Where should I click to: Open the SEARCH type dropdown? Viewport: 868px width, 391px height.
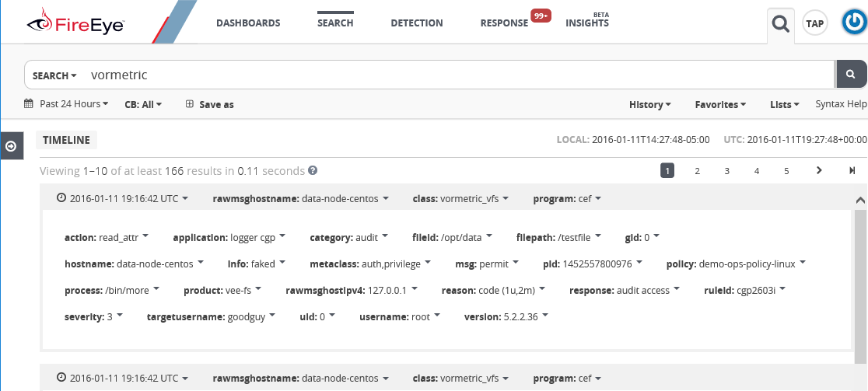pos(54,75)
